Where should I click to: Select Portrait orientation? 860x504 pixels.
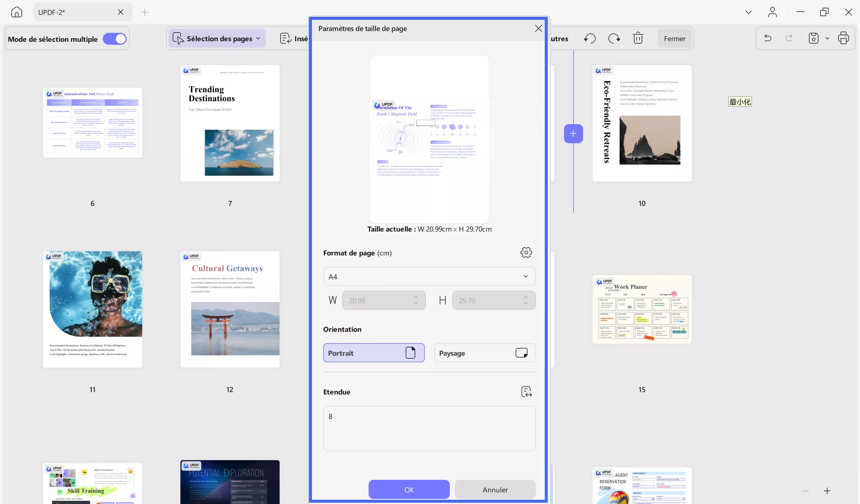[374, 353]
